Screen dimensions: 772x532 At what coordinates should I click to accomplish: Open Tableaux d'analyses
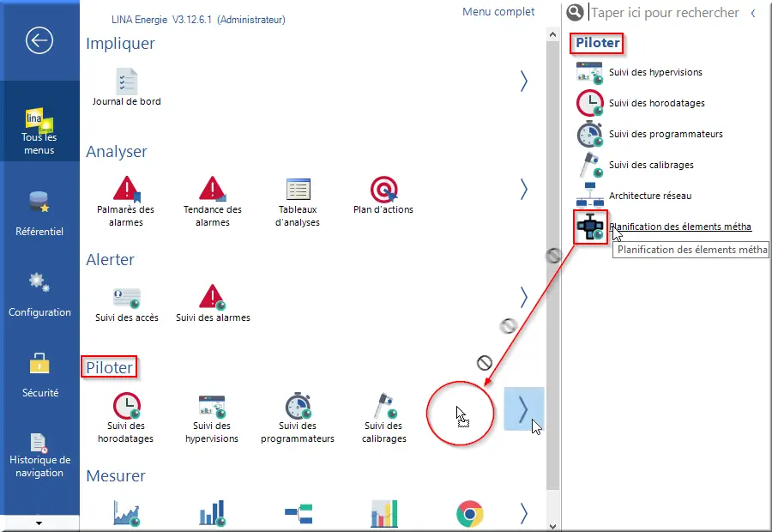pyautogui.click(x=298, y=201)
